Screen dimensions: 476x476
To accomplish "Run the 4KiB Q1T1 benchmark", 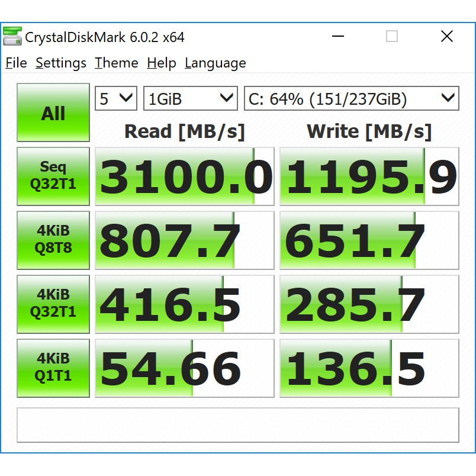I will click(53, 368).
